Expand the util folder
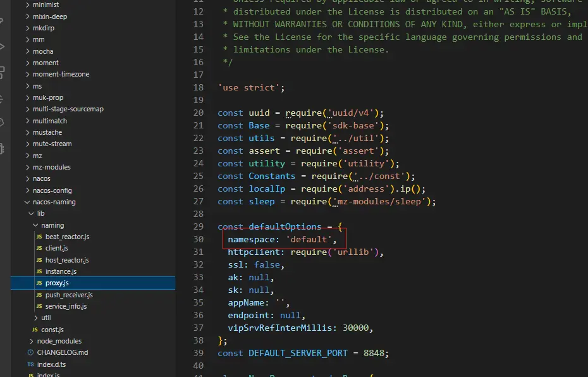 (x=35, y=318)
